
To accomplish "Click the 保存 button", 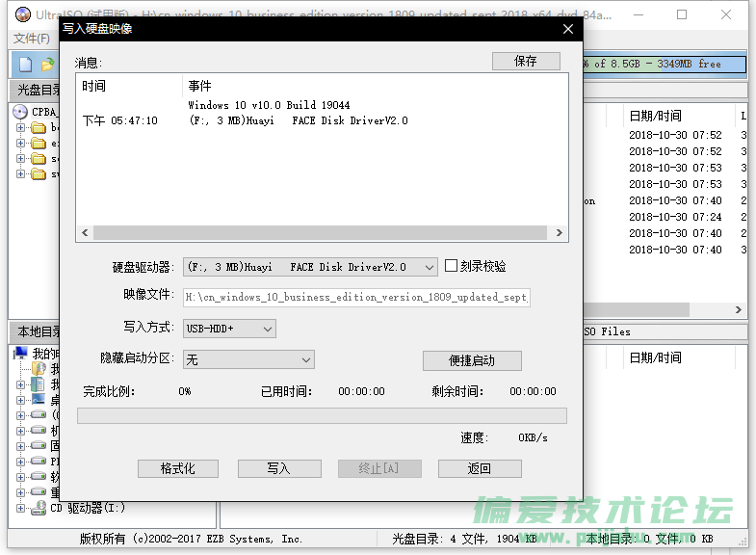I will [x=526, y=61].
